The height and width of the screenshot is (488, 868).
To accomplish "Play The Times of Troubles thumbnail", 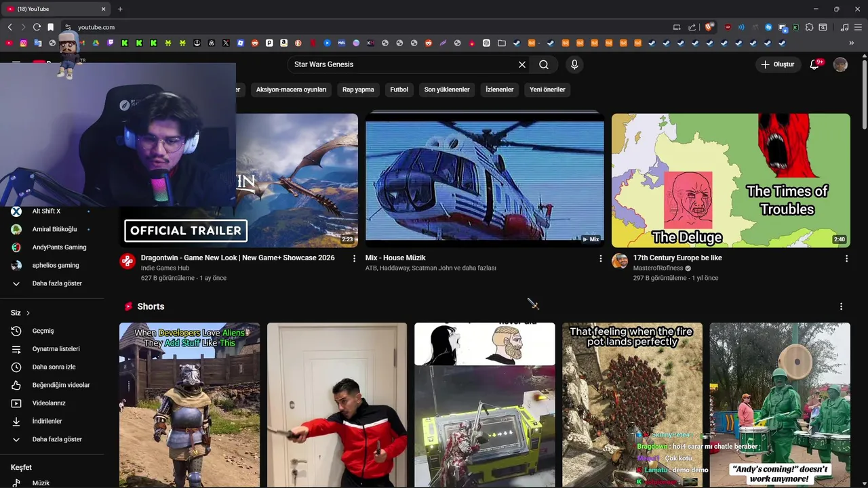I will click(730, 180).
